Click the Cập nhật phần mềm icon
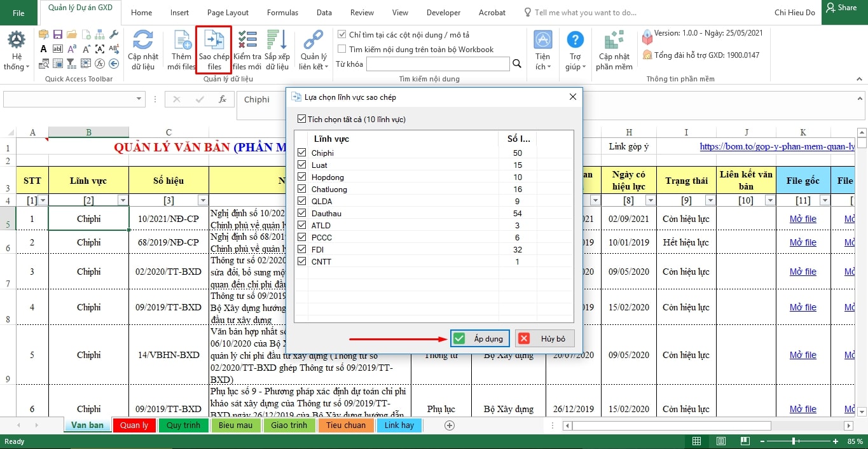 point(614,42)
